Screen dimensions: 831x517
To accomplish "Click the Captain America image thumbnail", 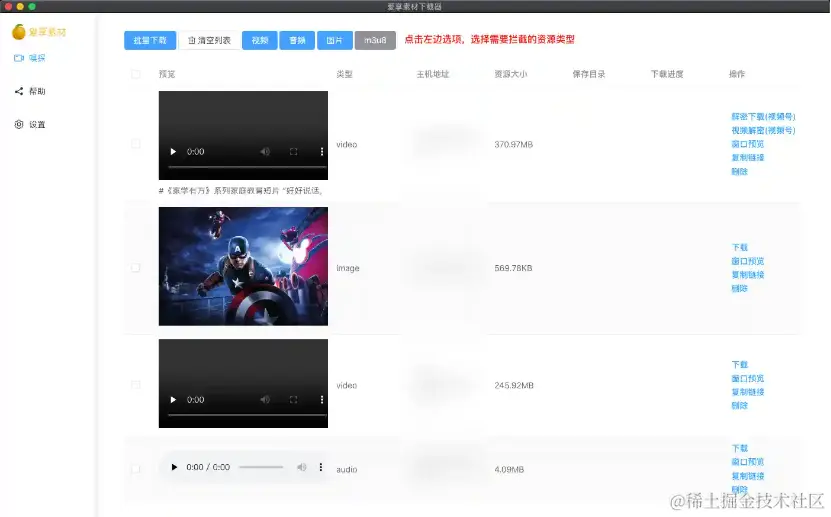I will [243, 266].
